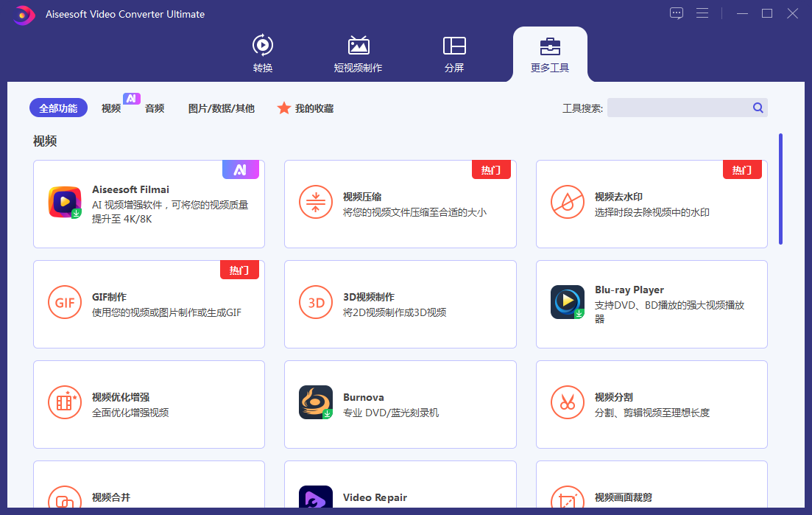The image size is (812, 515).
Task: Click the 视频压缩 compress icon
Action: pyautogui.click(x=316, y=202)
